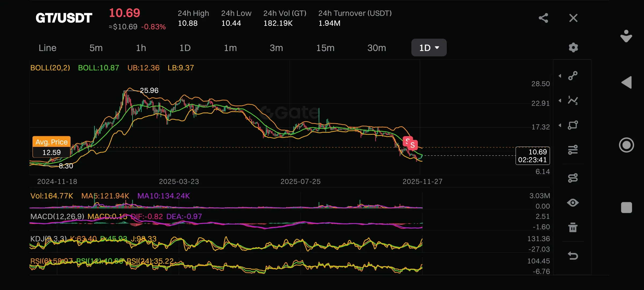
Task: Tap the Avg. Price label
Action: click(x=52, y=142)
